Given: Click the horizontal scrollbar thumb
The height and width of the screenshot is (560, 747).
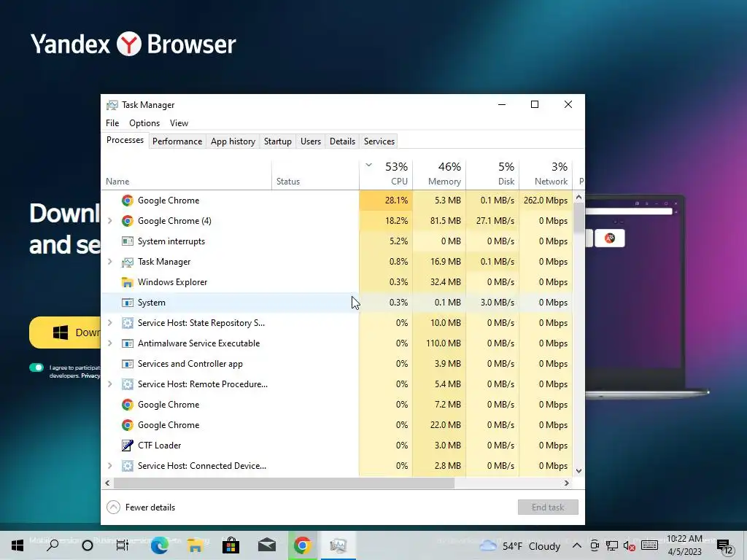Looking at the screenshot, I should click(x=284, y=483).
